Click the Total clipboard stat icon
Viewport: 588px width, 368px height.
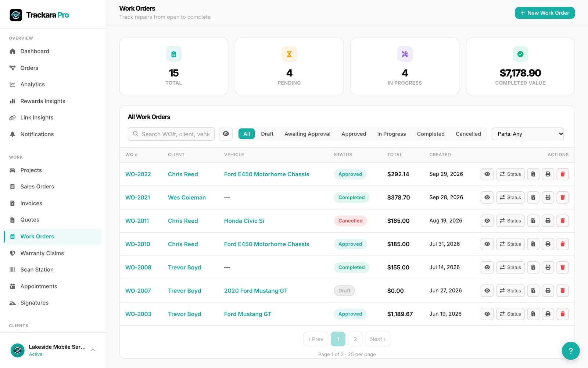[174, 54]
